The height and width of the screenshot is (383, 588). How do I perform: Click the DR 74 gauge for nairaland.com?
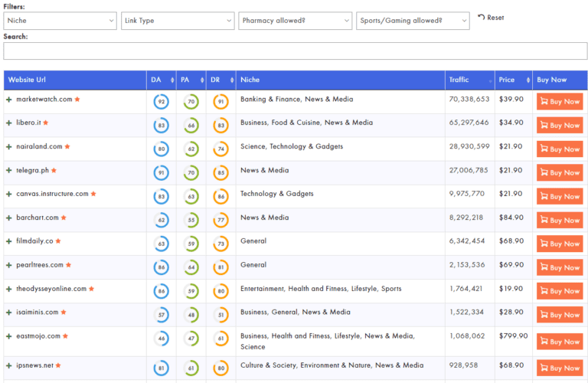[220, 149]
